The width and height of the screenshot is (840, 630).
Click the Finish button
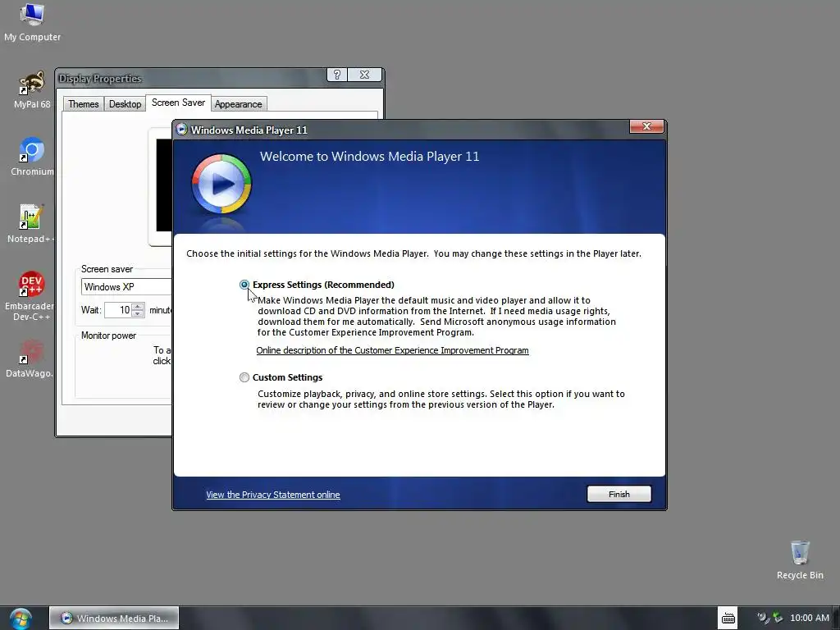[x=619, y=494]
